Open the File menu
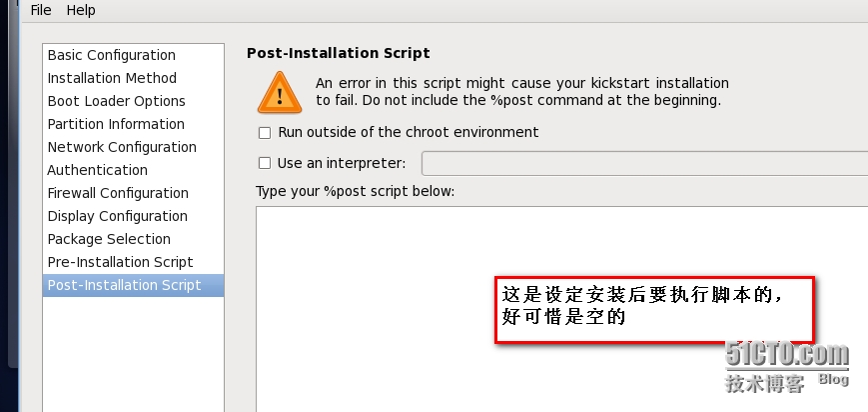The image size is (868, 412). (x=41, y=10)
